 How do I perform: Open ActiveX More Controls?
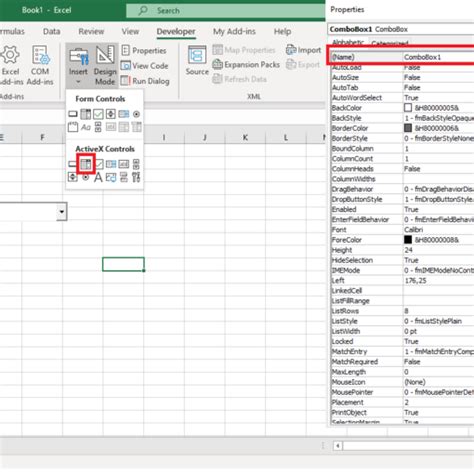(136, 177)
